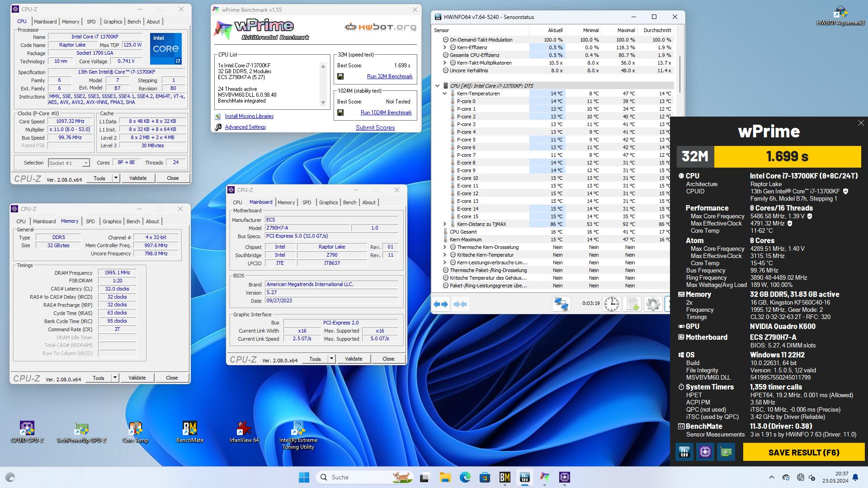Open HWBOT Aquamark3 desktop shortcut
This screenshot has width=868, height=488.
click(x=840, y=16)
